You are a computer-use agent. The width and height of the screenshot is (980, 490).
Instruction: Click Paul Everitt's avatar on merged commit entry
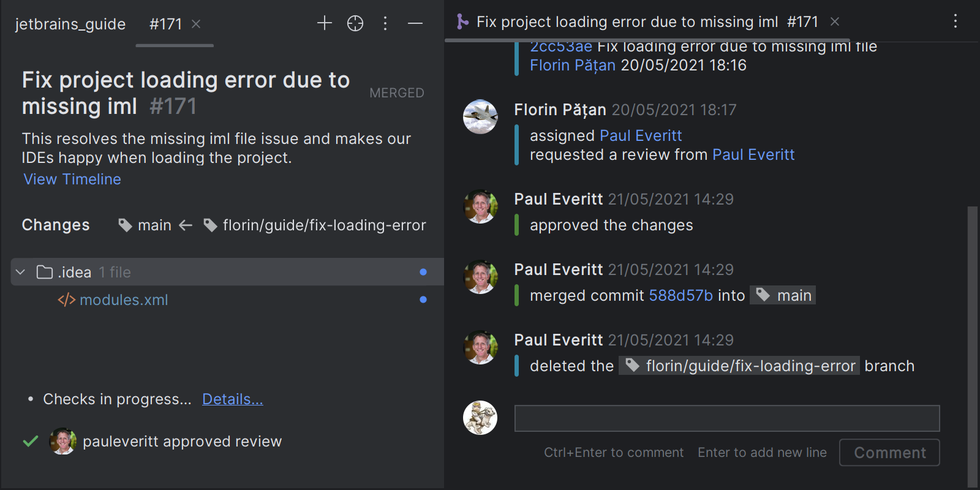[480, 277]
